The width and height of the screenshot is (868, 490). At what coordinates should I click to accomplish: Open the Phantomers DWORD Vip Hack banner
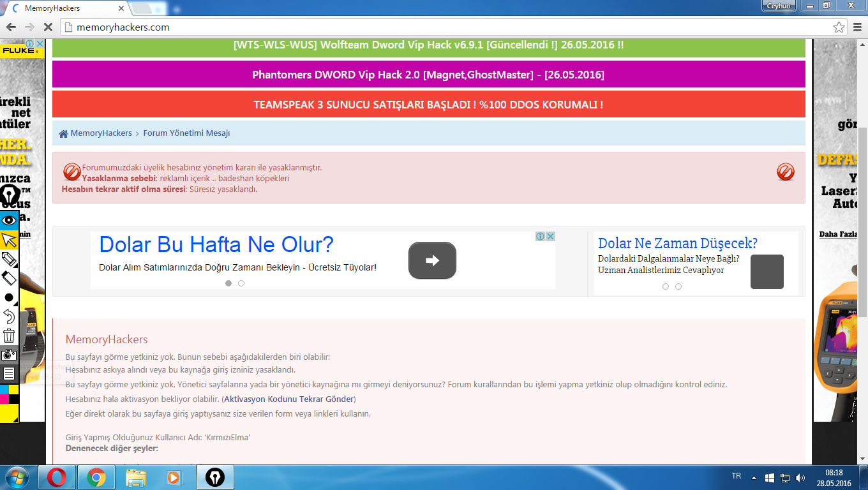429,75
